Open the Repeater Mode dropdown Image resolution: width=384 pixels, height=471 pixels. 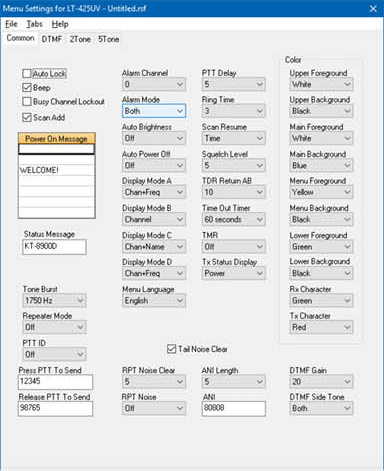pos(54,327)
